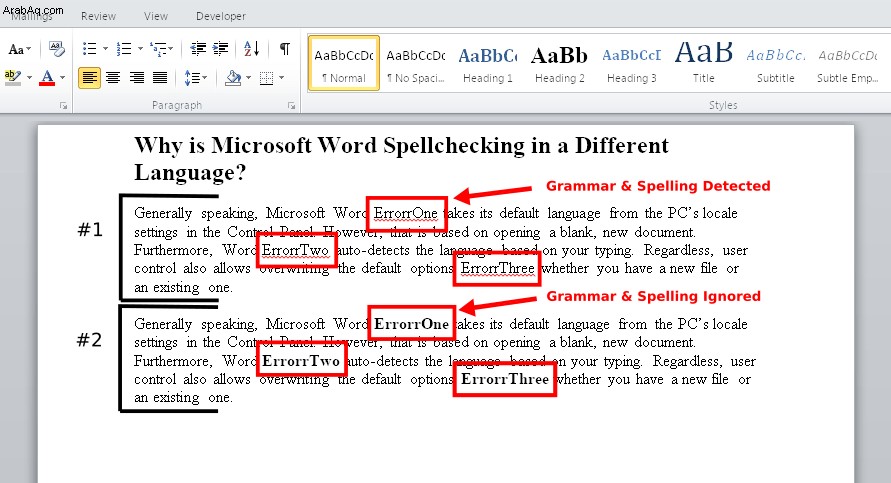Click "Regardless," in the first paragraph
This screenshot has height=483, width=891.
click(x=678, y=251)
